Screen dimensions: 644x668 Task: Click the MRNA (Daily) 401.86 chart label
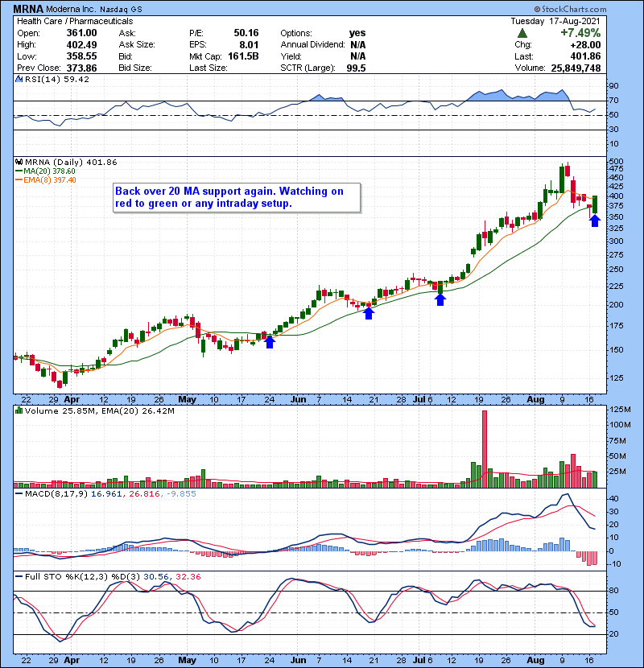point(71,162)
